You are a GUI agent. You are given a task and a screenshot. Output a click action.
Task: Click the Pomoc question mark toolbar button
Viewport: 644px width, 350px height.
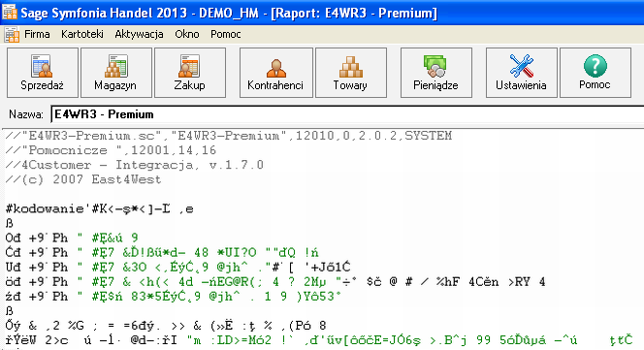[596, 73]
